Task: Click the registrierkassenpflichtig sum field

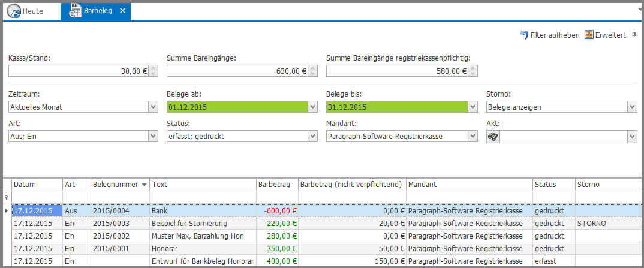Action: (x=397, y=71)
